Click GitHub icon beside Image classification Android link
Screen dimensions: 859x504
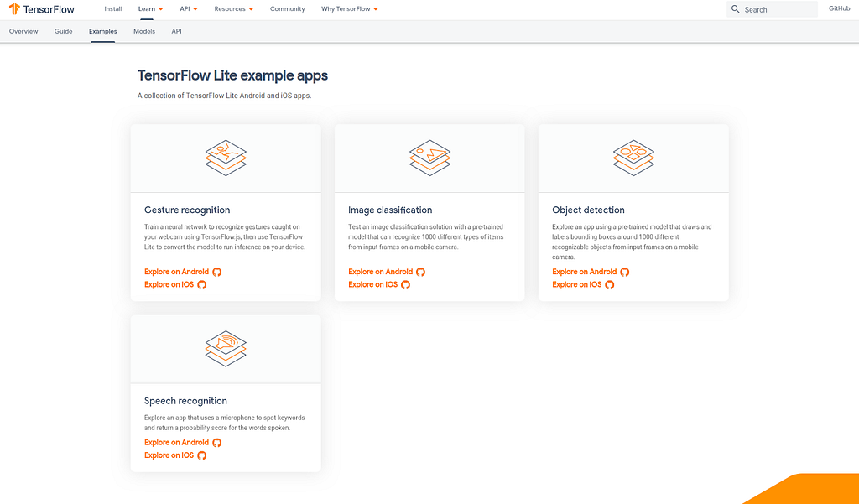click(x=421, y=272)
